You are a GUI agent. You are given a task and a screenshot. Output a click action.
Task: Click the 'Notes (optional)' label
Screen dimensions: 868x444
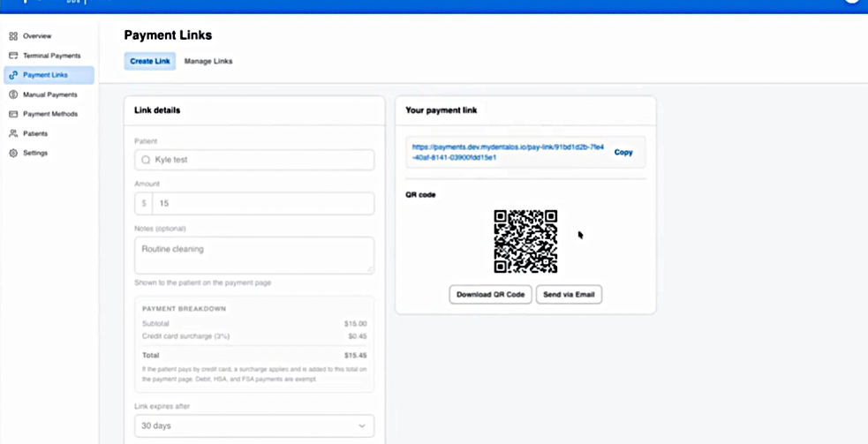160,229
